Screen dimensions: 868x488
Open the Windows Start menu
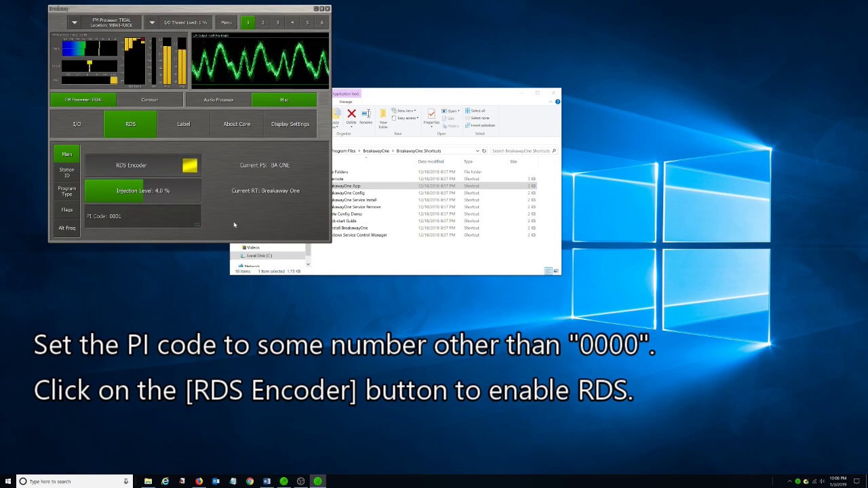8,481
